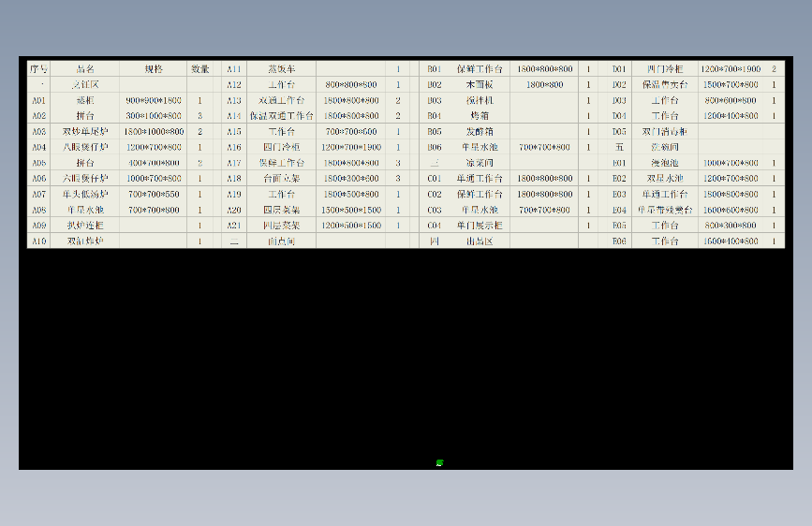Select the 1800*1000*800 spec cell
Screen dimensions: 812x526
coord(154,131)
